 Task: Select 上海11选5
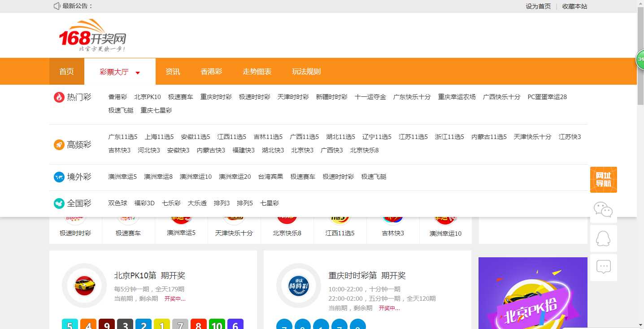(x=159, y=137)
